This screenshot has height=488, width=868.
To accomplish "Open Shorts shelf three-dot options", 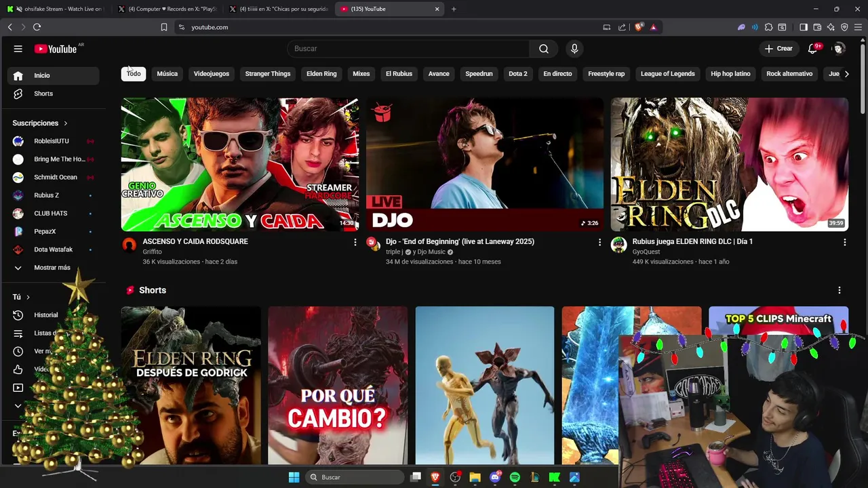I will pos(839,290).
